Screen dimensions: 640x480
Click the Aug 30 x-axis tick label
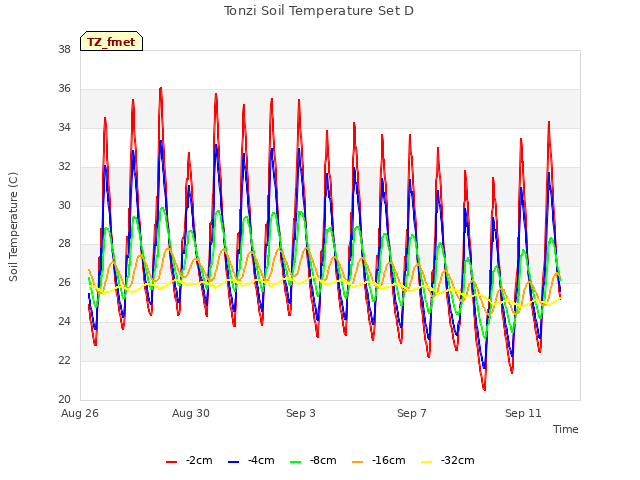pyautogui.click(x=191, y=413)
